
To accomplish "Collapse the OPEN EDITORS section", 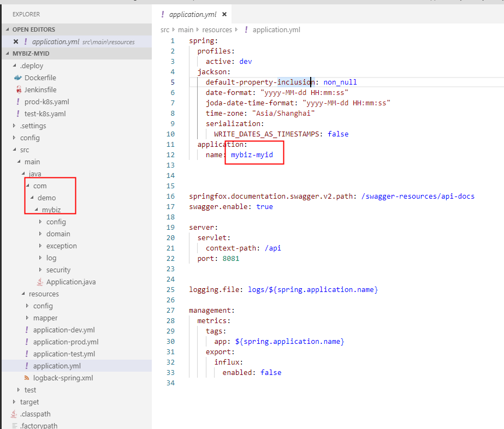I will coord(8,29).
